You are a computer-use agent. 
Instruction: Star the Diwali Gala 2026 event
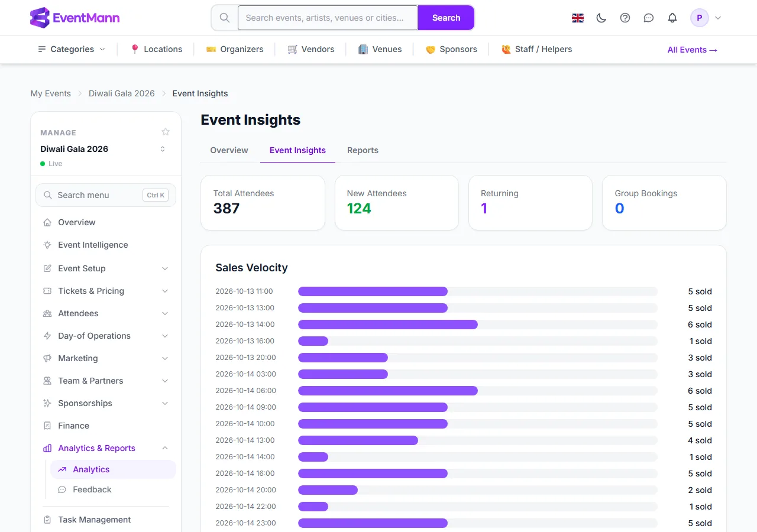[166, 132]
